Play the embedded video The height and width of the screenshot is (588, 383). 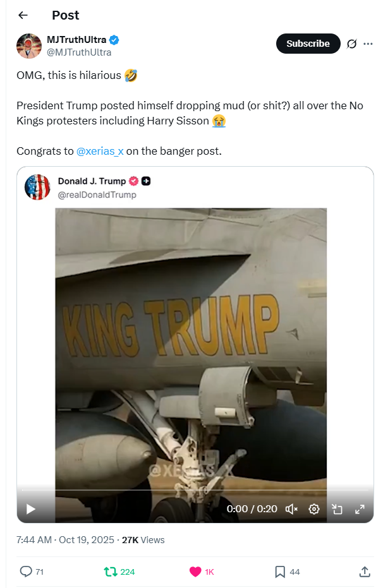click(30, 508)
